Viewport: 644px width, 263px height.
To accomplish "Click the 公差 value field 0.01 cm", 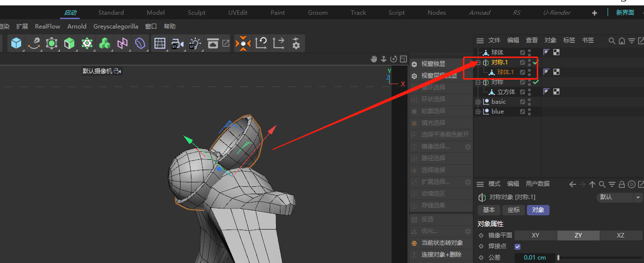I will (x=535, y=258).
